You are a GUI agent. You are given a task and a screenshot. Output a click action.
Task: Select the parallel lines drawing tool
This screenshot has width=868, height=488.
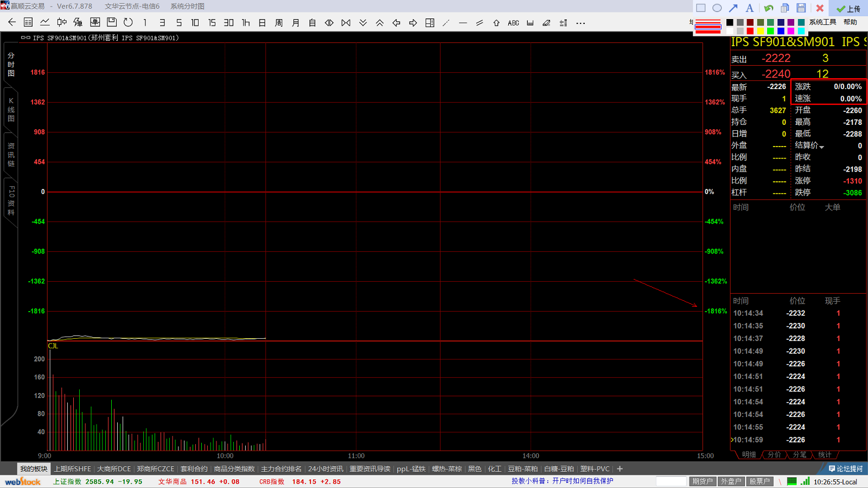point(480,23)
